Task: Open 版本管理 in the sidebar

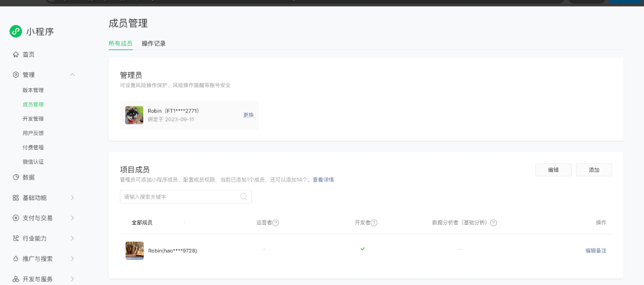Action: (33, 90)
